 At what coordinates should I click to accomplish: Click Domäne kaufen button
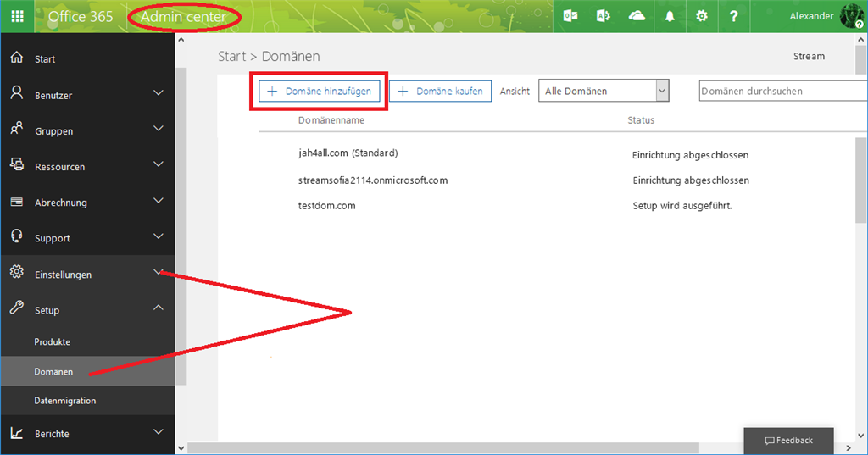coord(440,91)
